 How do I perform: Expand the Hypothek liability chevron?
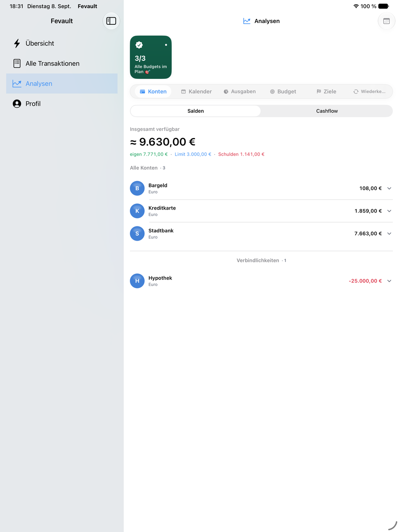389,281
